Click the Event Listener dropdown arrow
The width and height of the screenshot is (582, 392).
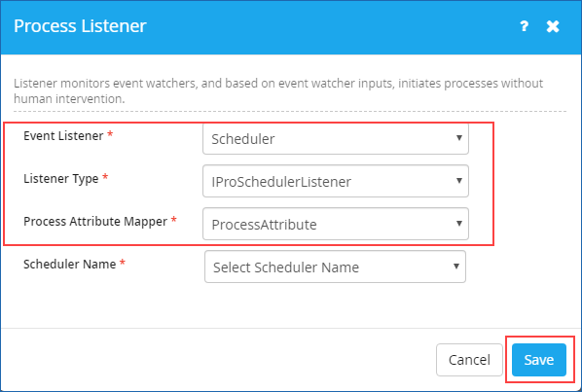(x=459, y=138)
